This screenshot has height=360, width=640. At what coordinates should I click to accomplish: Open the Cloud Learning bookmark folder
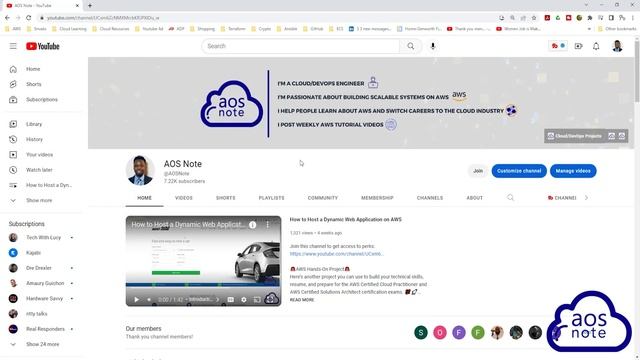(69, 29)
